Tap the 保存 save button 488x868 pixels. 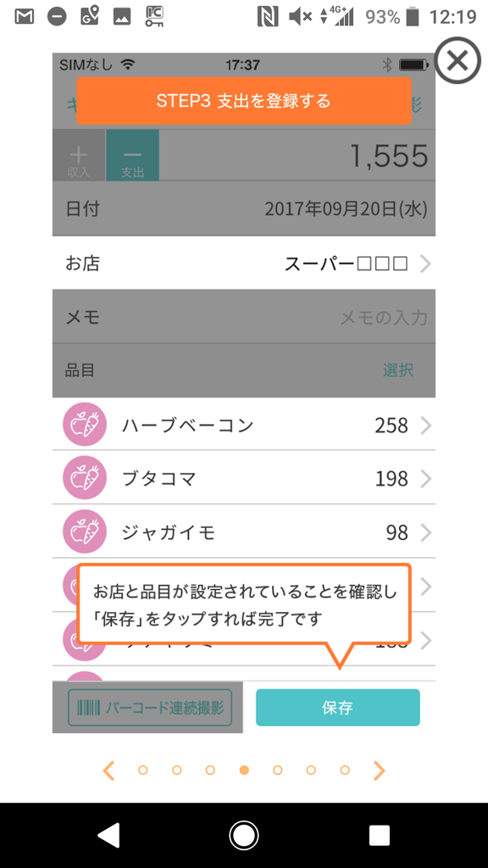339,707
